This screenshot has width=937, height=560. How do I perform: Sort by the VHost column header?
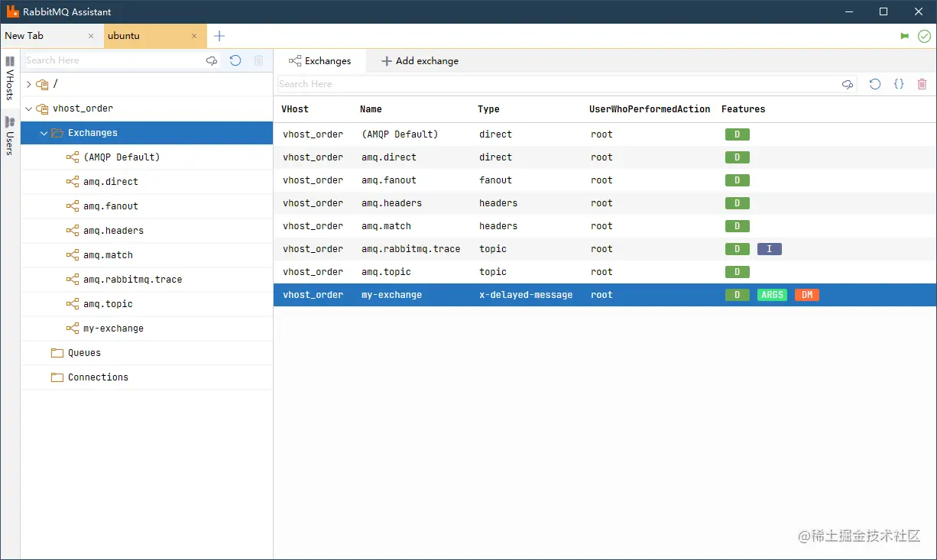pos(295,109)
